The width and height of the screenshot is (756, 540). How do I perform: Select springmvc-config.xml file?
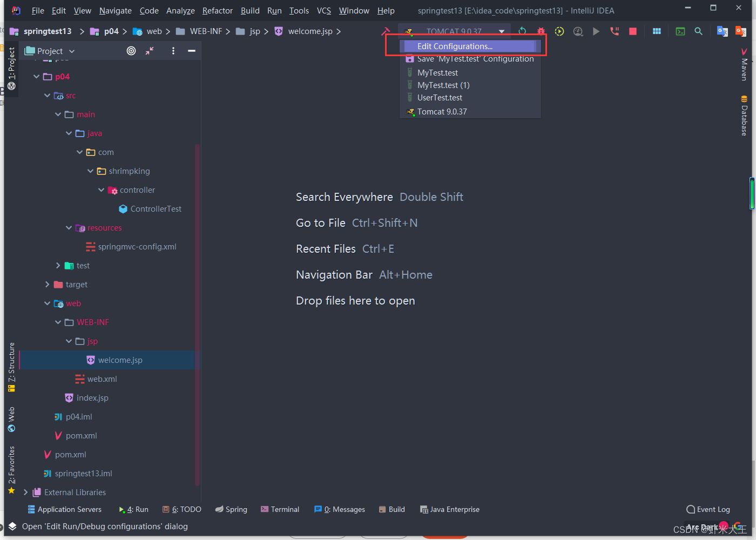(131, 247)
